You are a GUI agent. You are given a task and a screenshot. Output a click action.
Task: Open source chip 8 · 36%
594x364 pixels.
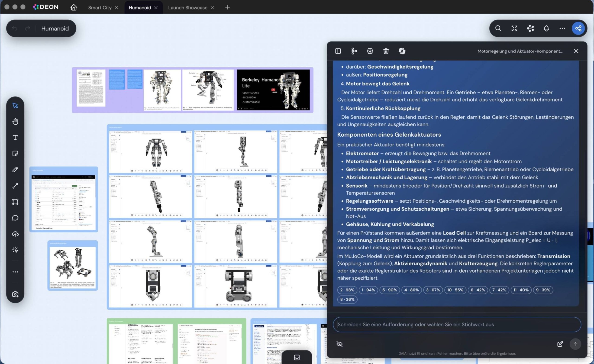[x=347, y=300]
